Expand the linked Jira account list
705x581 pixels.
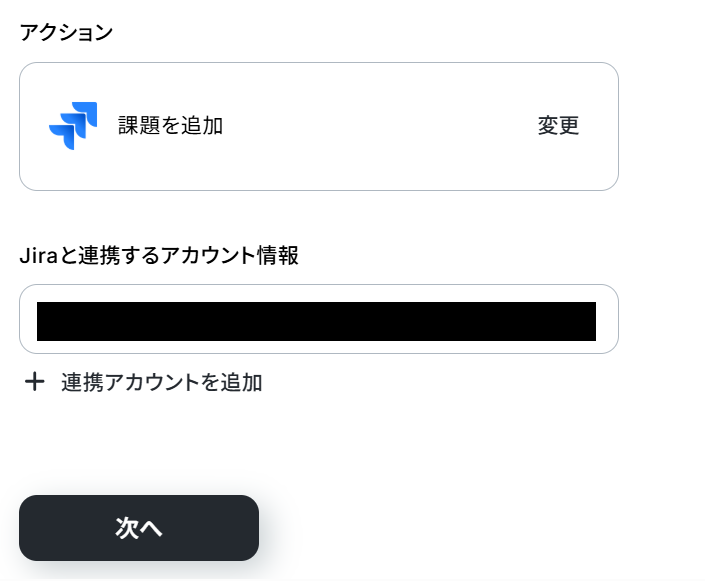coord(319,319)
